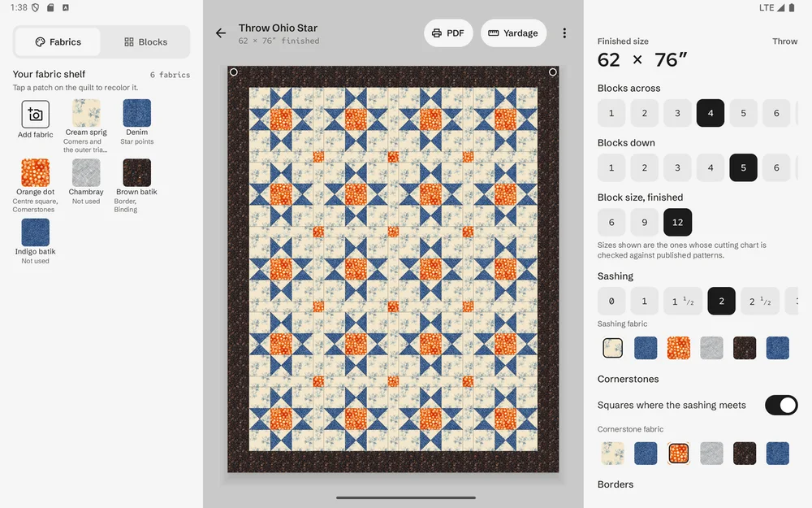Set Blocks across to 1
Screen dimensions: 812x508
click(x=611, y=113)
